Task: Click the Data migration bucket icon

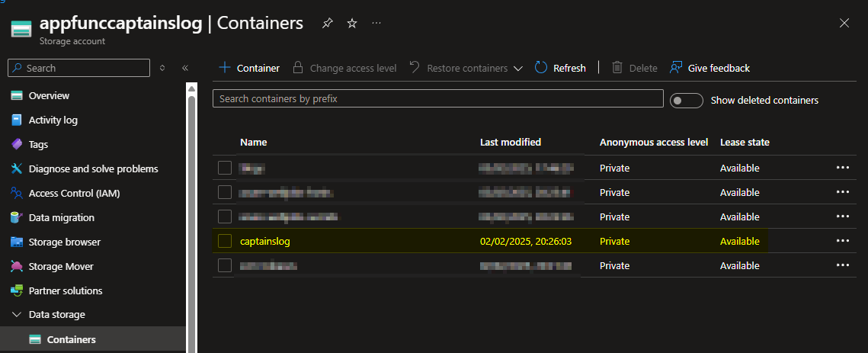Action: (x=17, y=217)
